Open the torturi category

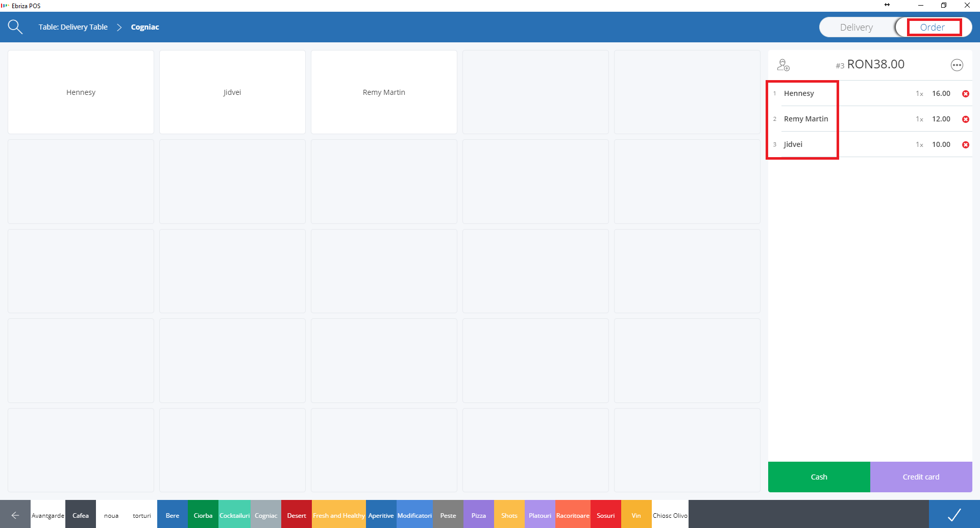pyautogui.click(x=142, y=515)
